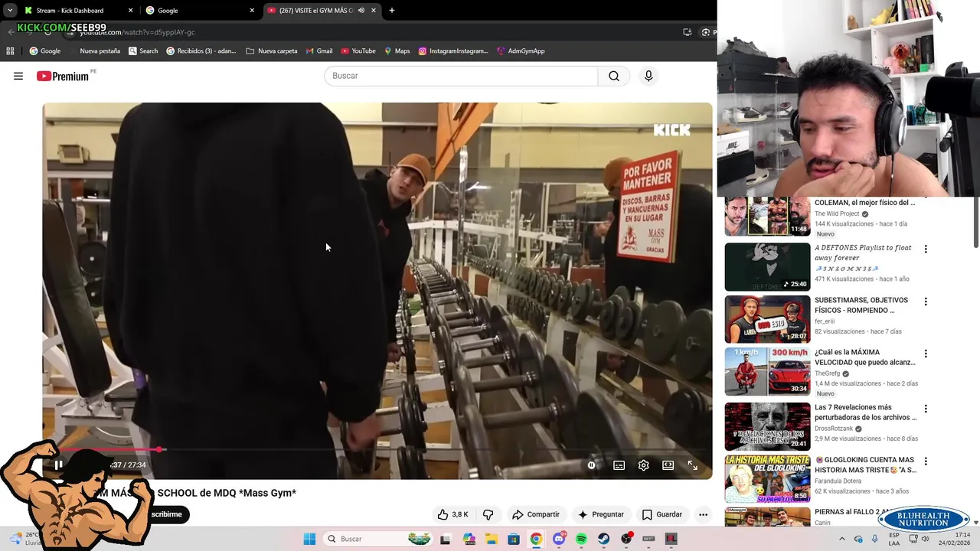Click the Compartir share button
The width and height of the screenshot is (980, 551).
click(536, 514)
